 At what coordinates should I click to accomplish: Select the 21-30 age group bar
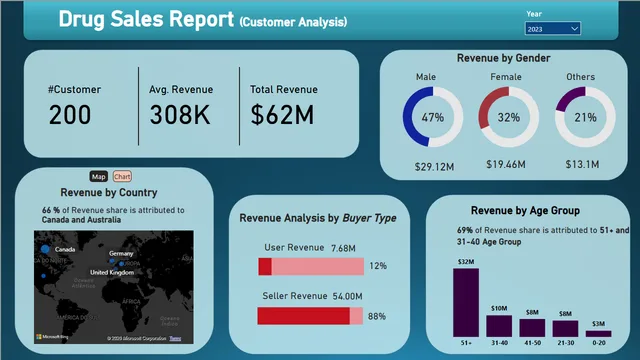[x=565, y=329]
